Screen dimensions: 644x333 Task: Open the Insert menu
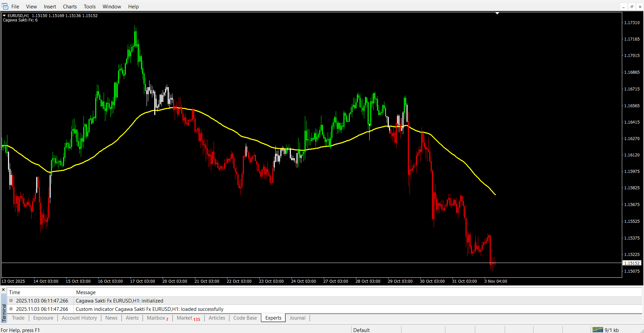click(x=50, y=7)
